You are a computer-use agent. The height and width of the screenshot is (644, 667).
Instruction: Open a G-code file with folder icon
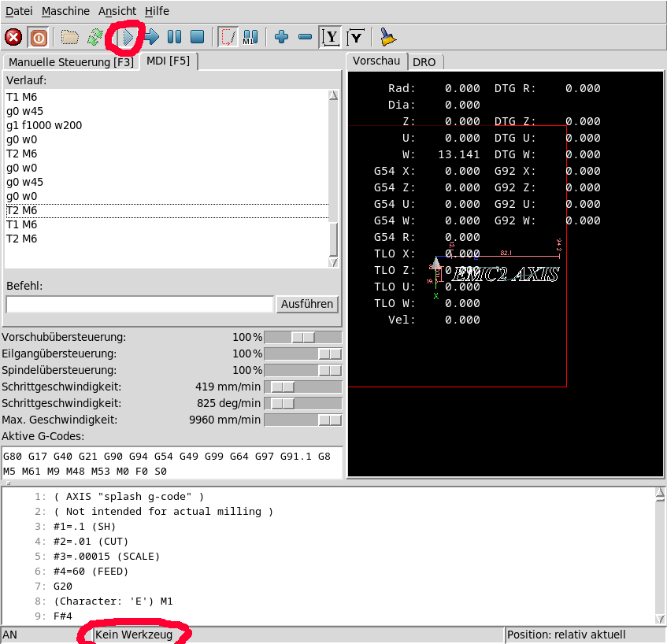[70, 38]
